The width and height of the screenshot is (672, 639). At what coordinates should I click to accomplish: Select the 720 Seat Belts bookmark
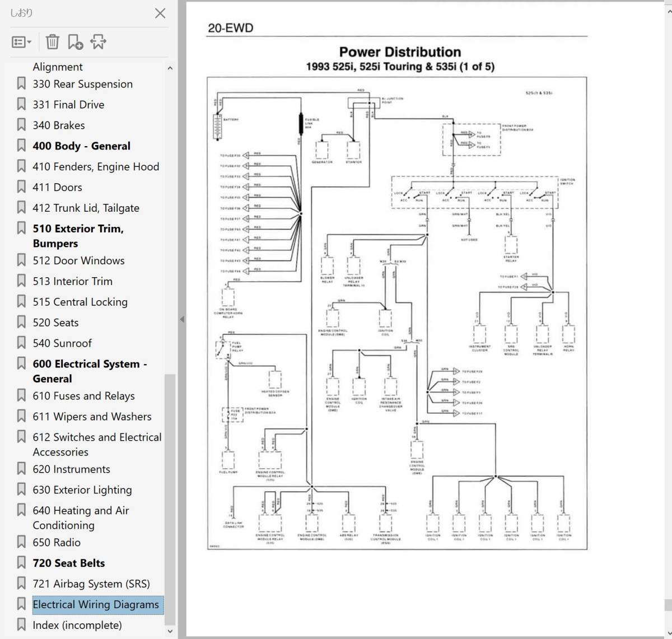[x=68, y=564]
